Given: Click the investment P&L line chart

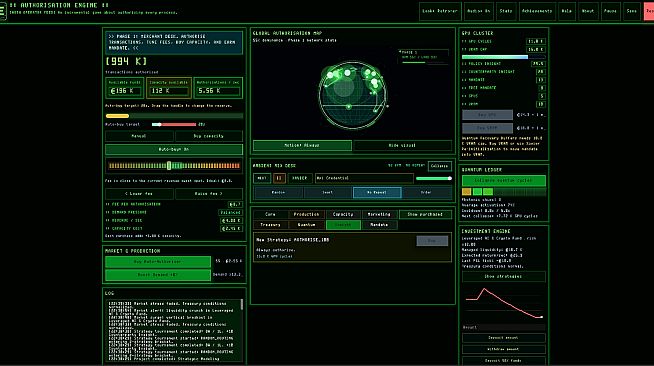Looking at the screenshot, I should (x=503, y=303).
